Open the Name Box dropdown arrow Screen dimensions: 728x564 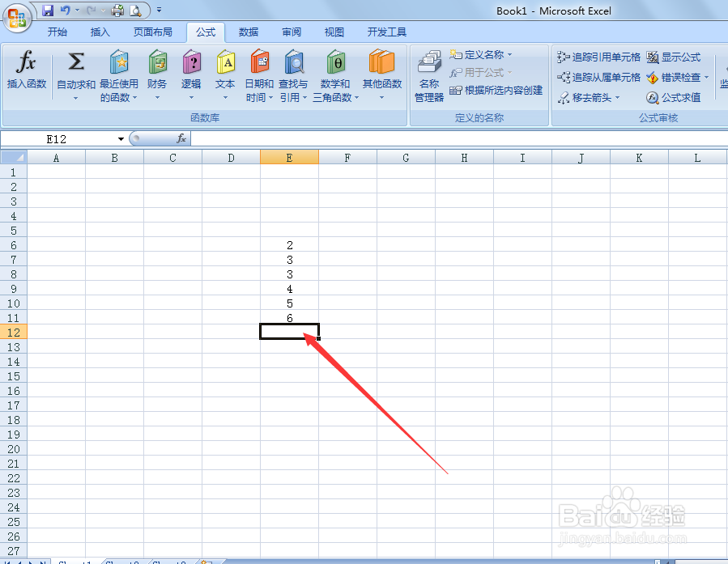tap(120, 138)
